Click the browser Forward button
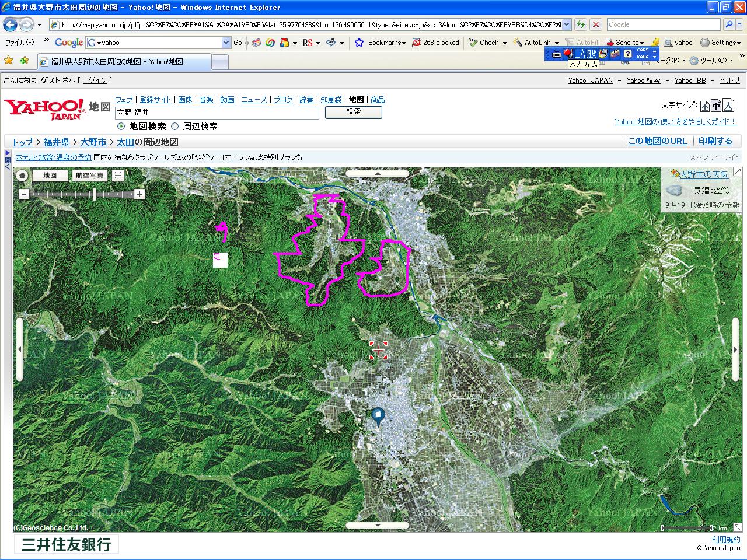Image resolution: width=747 pixels, height=560 pixels. (x=26, y=24)
